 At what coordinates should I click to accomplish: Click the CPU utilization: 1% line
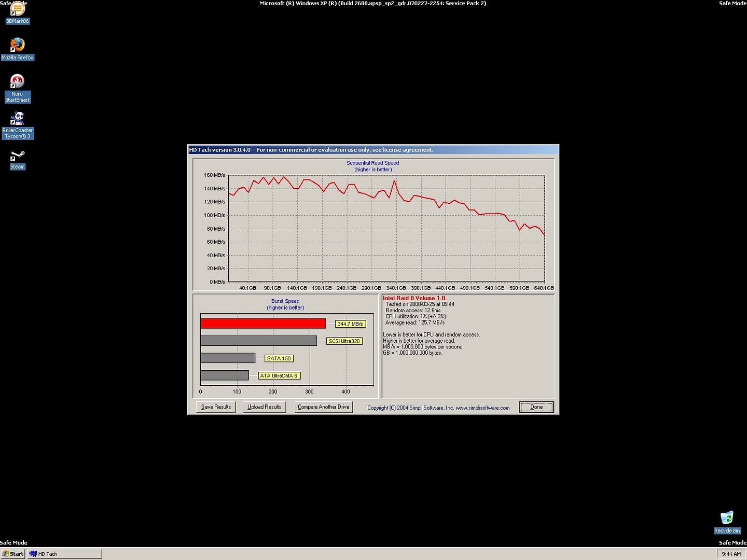(x=416, y=316)
